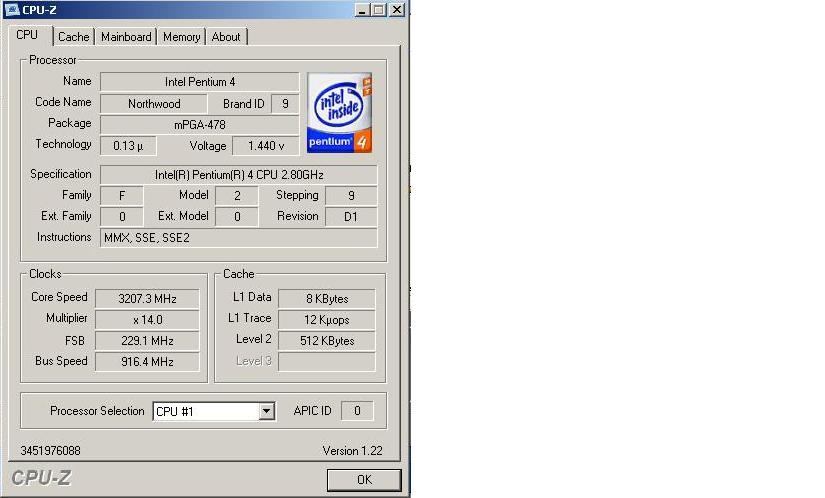Click the L1 Trace value '12 Kµops'
Viewport: 825px width, 498px height.
(327, 320)
